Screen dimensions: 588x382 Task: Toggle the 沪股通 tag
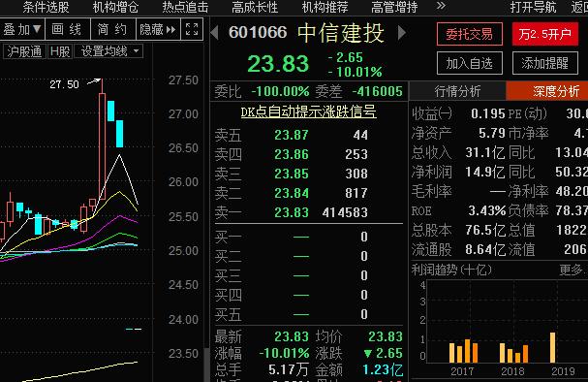pos(24,51)
